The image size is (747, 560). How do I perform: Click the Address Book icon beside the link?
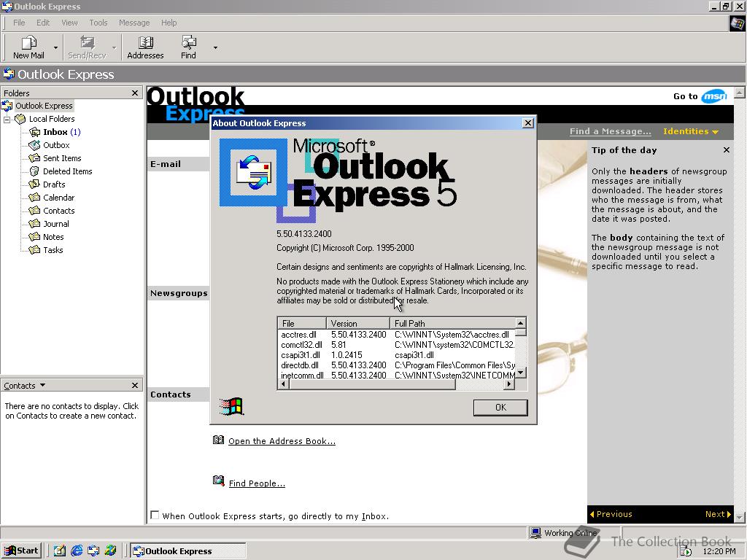(x=218, y=440)
